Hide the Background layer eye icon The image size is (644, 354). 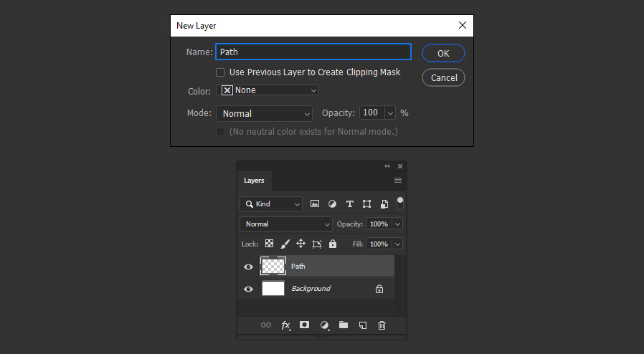(x=248, y=289)
